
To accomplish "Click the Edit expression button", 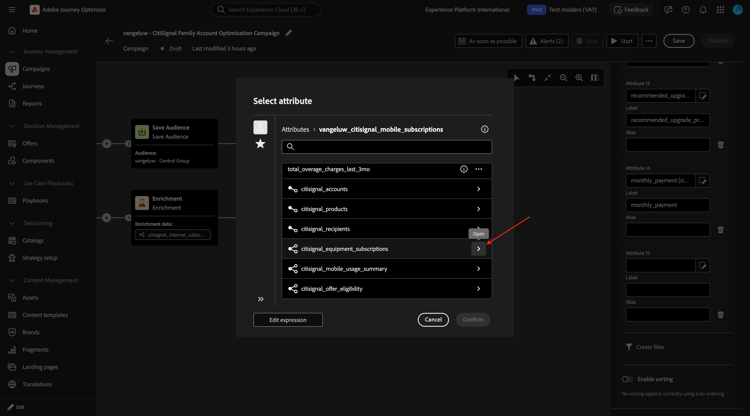I will (288, 320).
